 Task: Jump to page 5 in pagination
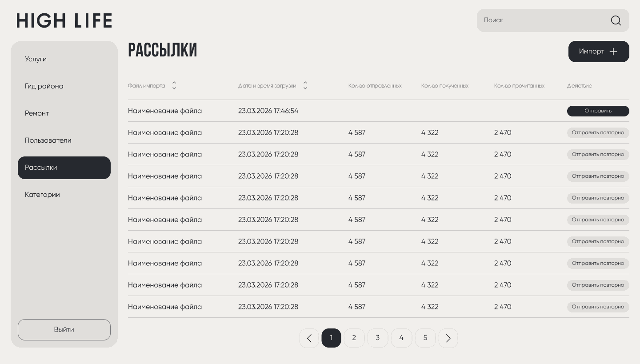425,338
